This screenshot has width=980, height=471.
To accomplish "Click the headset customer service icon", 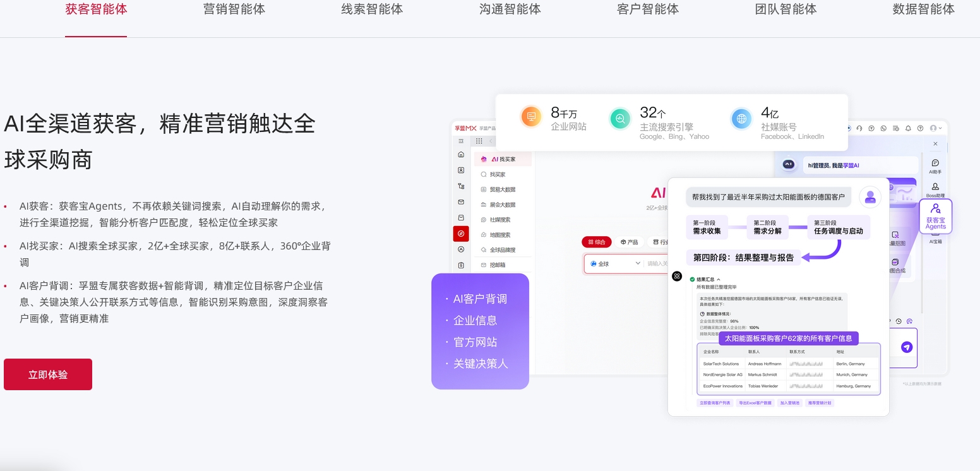I will click(861, 128).
